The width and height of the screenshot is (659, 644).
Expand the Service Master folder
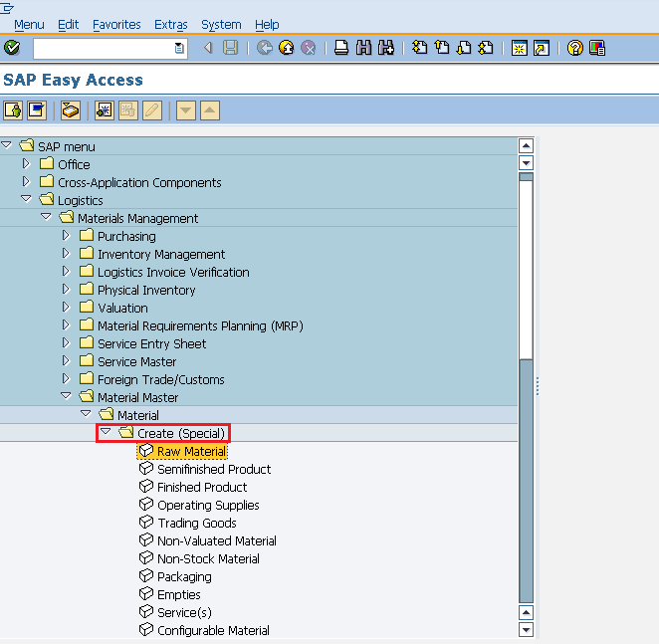tap(66, 360)
